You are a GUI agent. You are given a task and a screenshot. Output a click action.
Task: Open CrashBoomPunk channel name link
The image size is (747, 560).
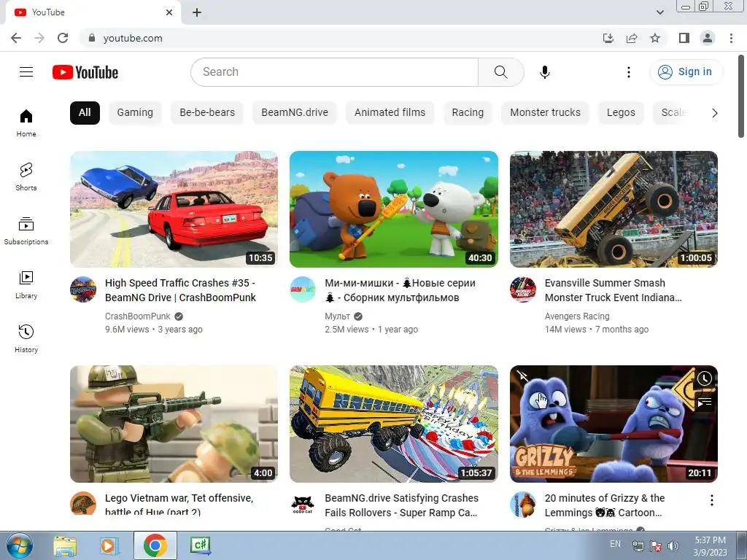pos(138,316)
